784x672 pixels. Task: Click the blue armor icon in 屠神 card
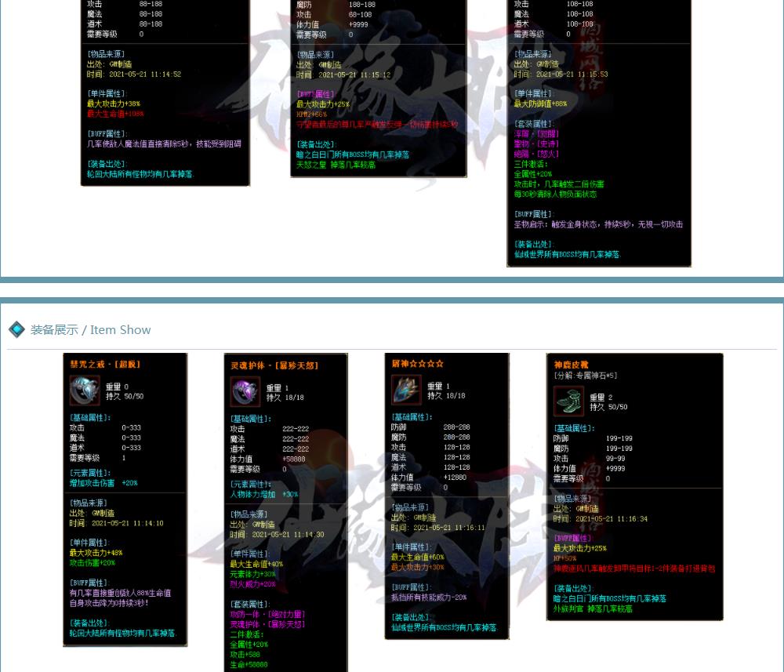tap(406, 390)
